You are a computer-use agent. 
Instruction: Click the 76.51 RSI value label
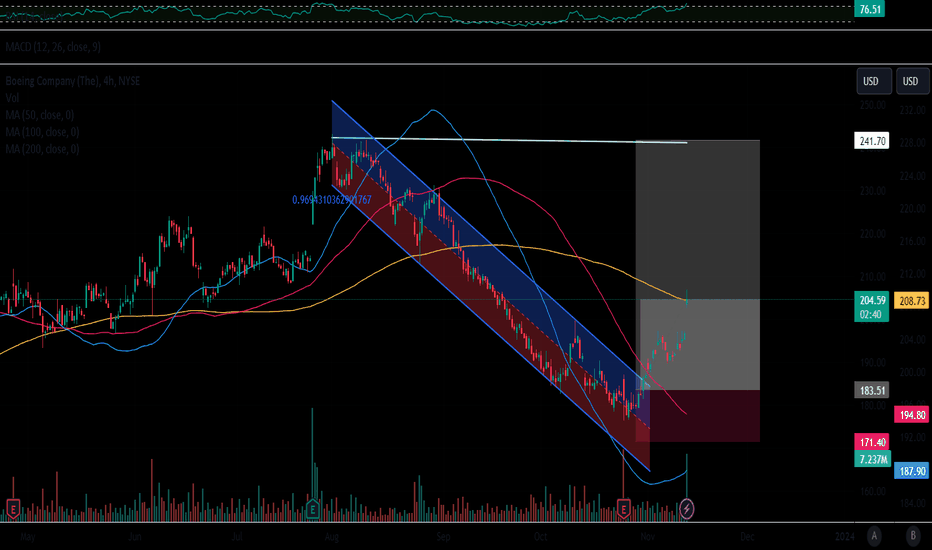[870, 9]
